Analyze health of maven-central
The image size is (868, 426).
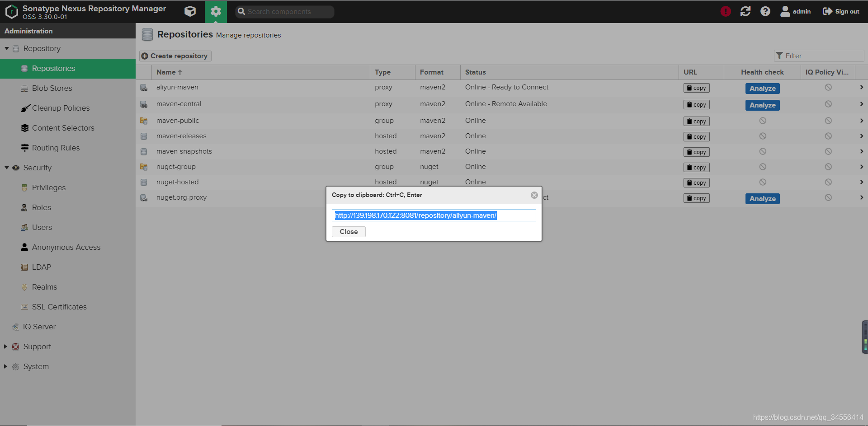pyautogui.click(x=762, y=105)
